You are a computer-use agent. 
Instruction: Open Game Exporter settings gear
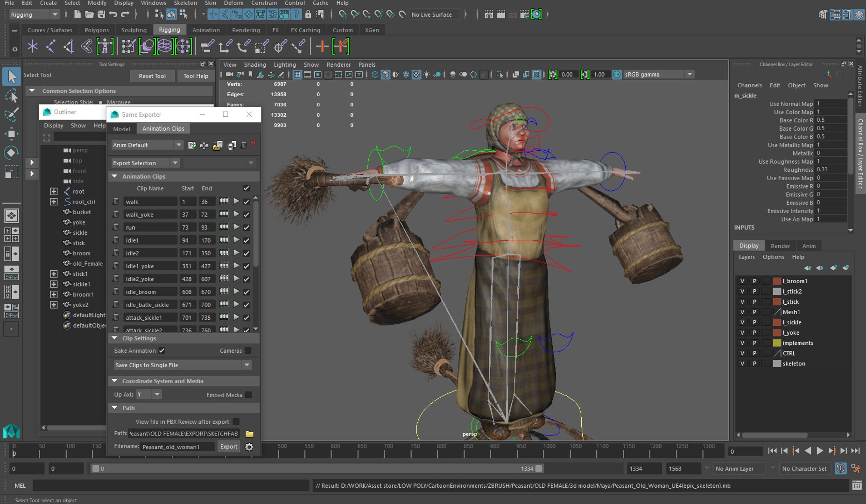tap(249, 447)
